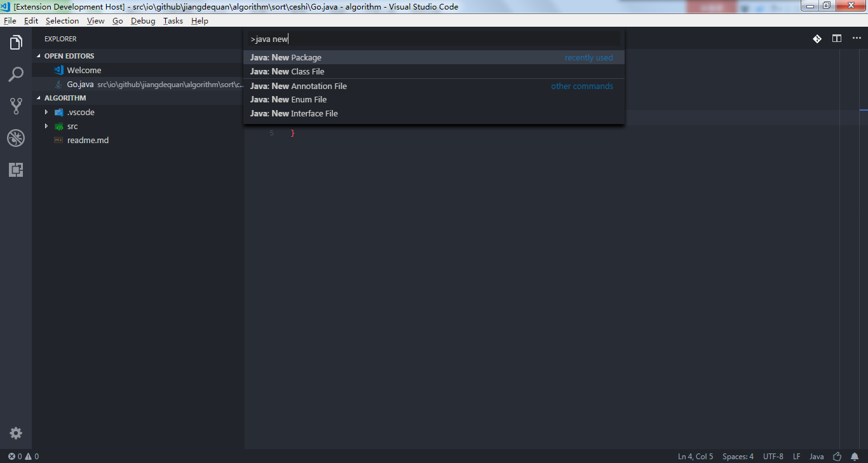Screen dimensions: 868x463
Task: Click the VS Code title bar logo
Action: (6, 6)
